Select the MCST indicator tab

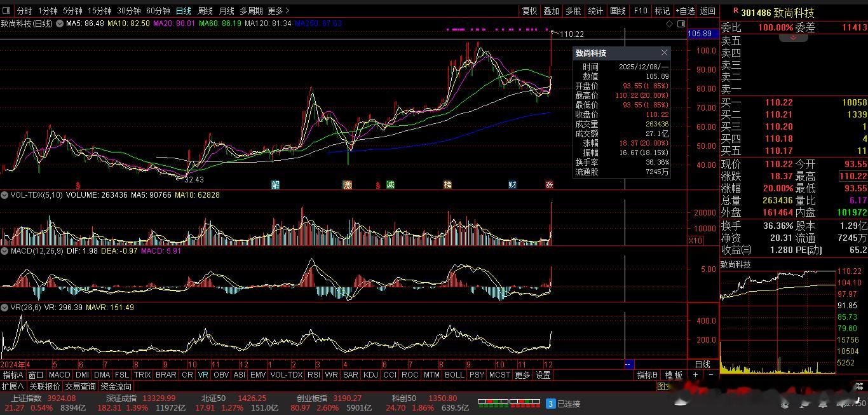[499, 375]
